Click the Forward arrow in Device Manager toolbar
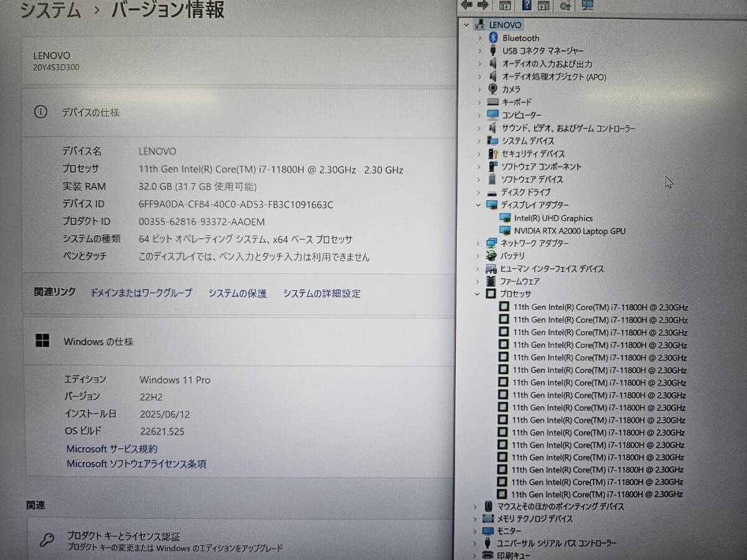The width and height of the screenshot is (747, 560). 483,5
